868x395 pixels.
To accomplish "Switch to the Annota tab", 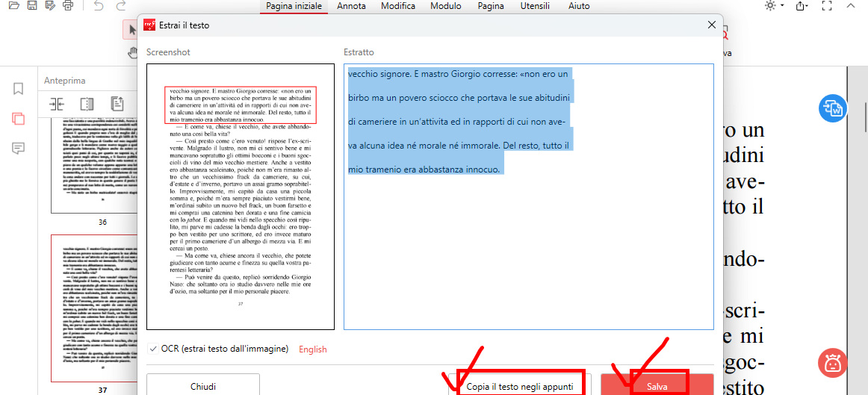I will point(351,6).
